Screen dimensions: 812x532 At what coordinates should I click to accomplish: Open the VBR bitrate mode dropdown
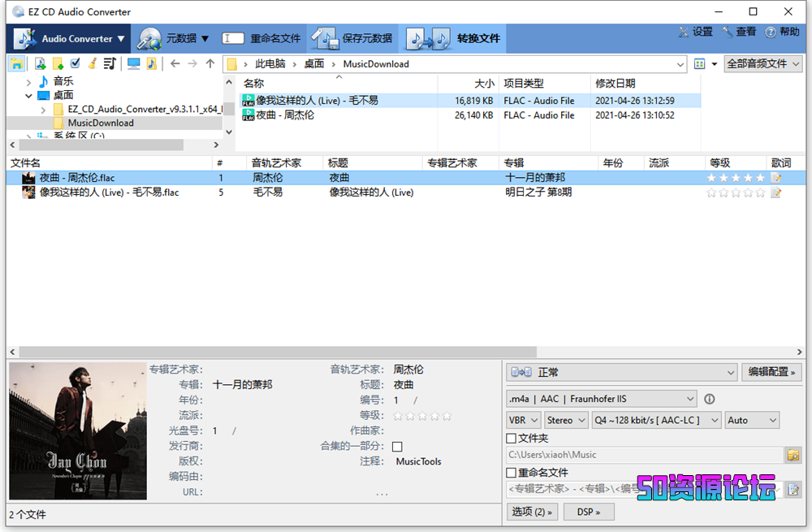524,420
